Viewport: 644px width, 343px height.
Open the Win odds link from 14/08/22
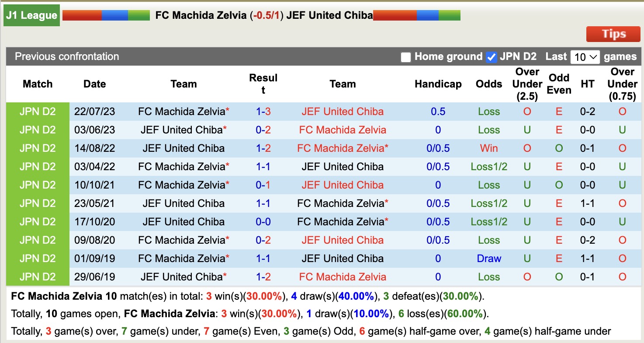(488, 148)
